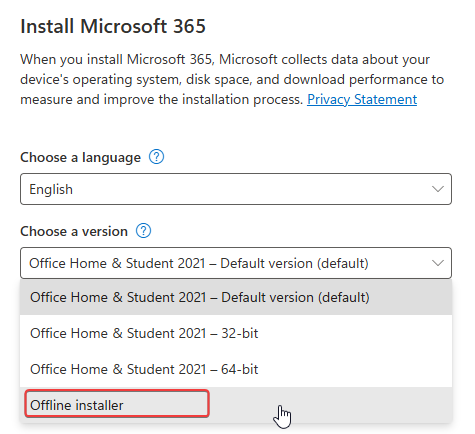This screenshot has width=475, height=434.
Task: Open the Privacy Statement link
Action: pos(362,99)
